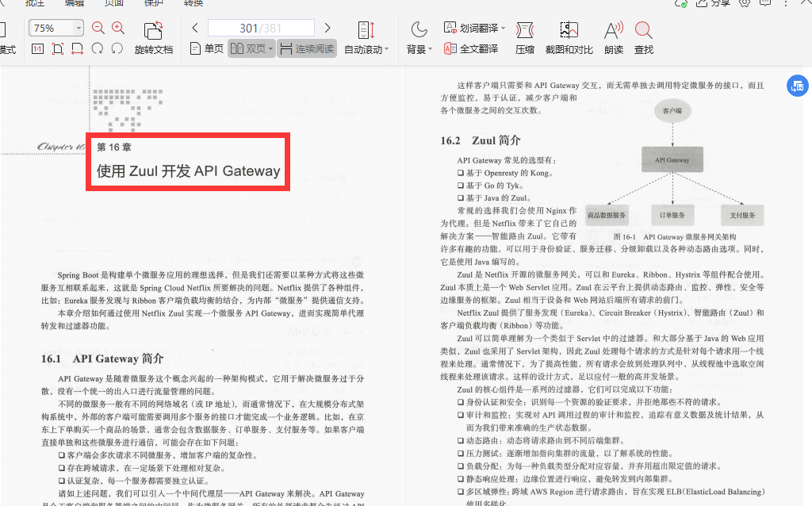Rotate view counterclockwise icon

pos(117,48)
